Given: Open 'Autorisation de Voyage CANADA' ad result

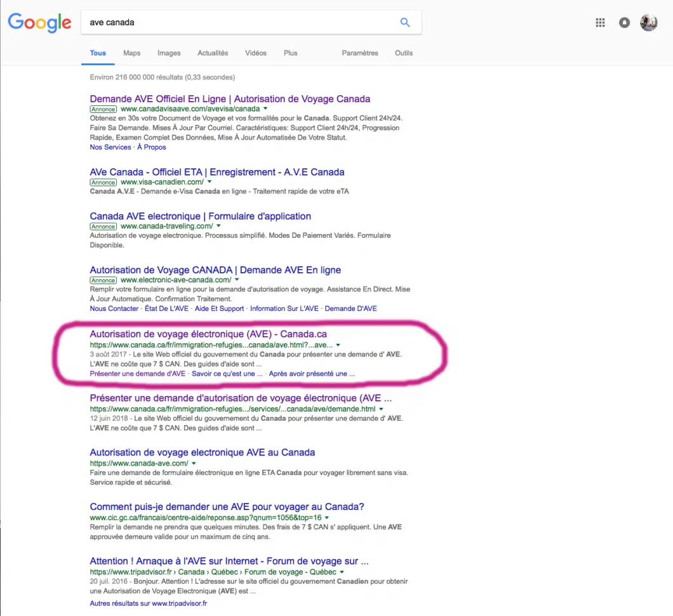Looking at the screenshot, I should (215, 270).
